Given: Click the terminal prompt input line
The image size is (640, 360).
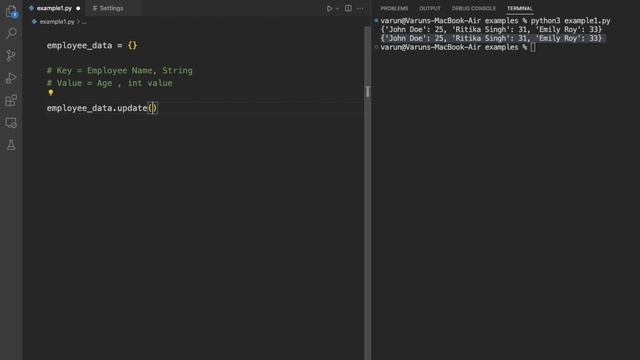Looking at the screenshot, I should (458, 47).
